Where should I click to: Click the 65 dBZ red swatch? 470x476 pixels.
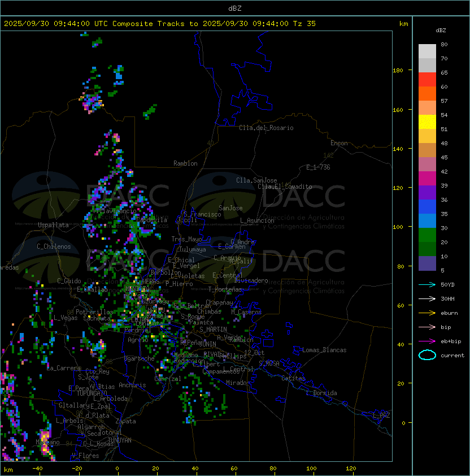427,80
